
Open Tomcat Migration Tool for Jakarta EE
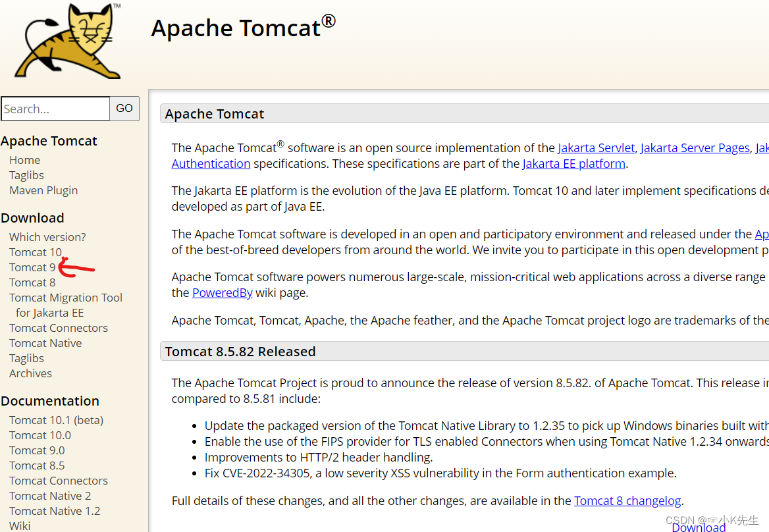coord(66,305)
